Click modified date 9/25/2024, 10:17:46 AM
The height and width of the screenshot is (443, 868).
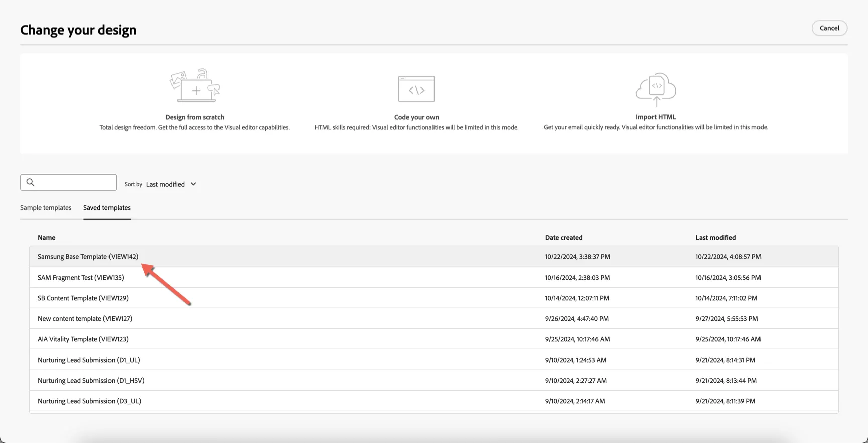pos(728,339)
